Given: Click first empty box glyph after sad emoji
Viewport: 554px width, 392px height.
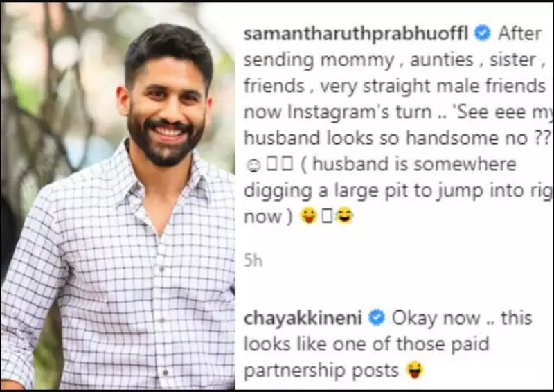Looking at the screenshot, I should coord(272,163).
